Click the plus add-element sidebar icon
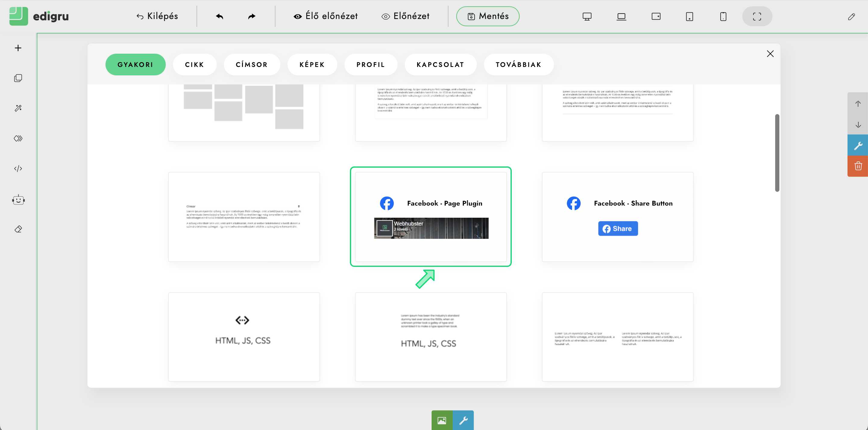Viewport: 868px width, 430px height. click(18, 48)
